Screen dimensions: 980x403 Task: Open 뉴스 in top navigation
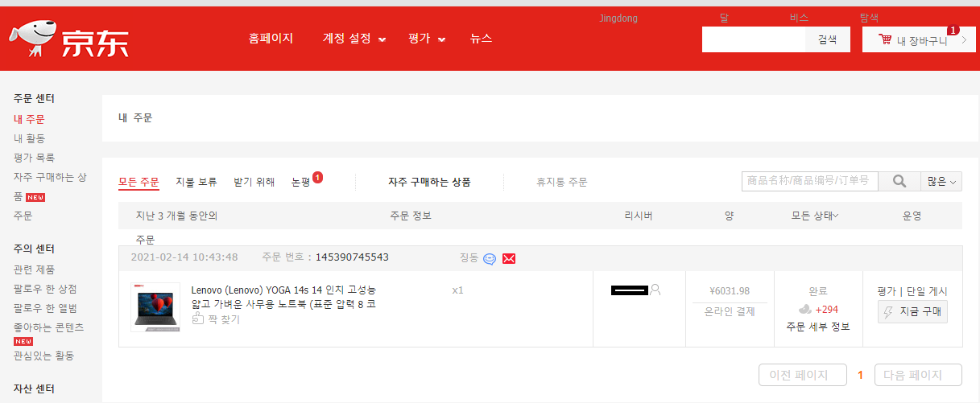pos(481,39)
